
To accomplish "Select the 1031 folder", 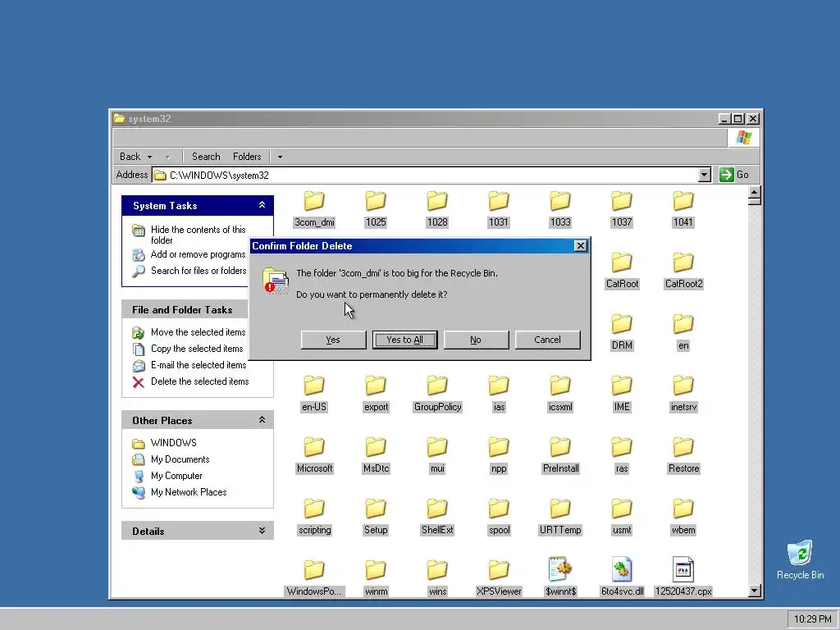I will tap(498, 209).
